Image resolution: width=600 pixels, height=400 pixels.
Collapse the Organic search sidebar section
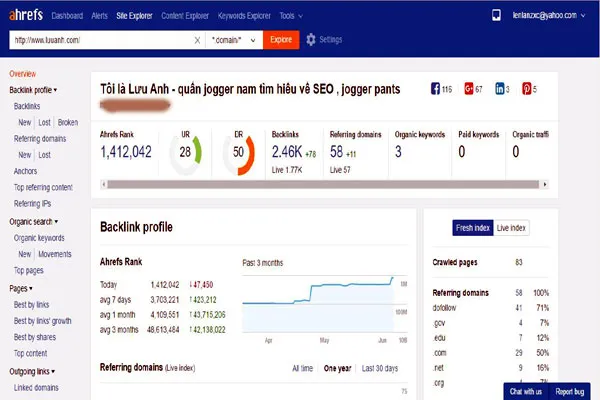click(34, 222)
